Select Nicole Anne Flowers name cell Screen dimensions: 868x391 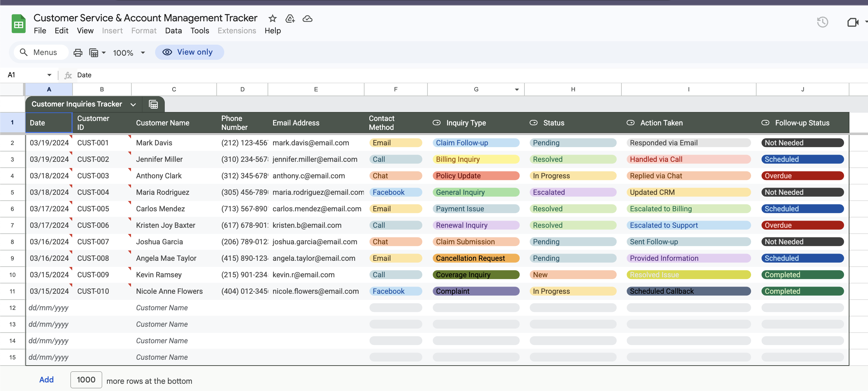pyautogui.click(x=174, y=291)
